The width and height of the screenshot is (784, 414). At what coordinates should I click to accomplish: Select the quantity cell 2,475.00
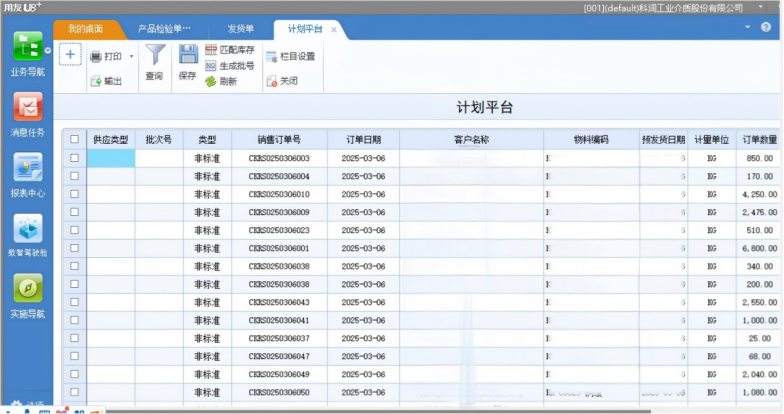pos(760,212)
